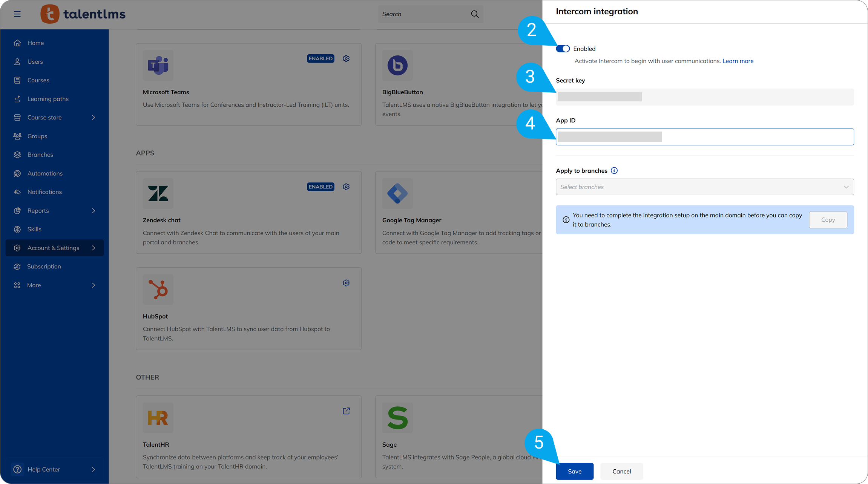Open the Select branches dropdown
Image resolution: width=868 pixels, height=484 pixels.
coord(704,187)
